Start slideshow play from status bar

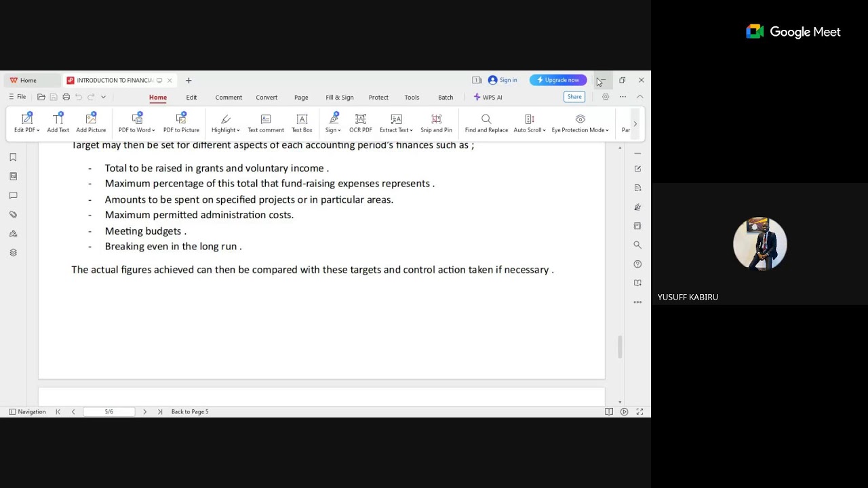pos(624,411)
